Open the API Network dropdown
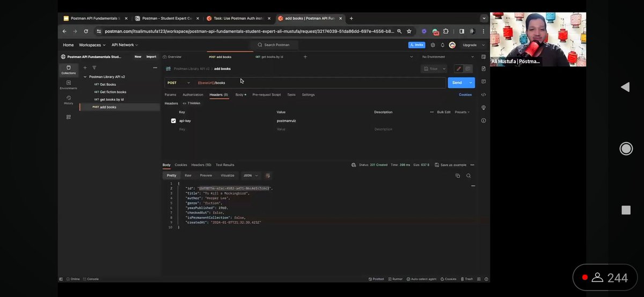The height and width of the screenshot is (297, 644). [125, 45]
